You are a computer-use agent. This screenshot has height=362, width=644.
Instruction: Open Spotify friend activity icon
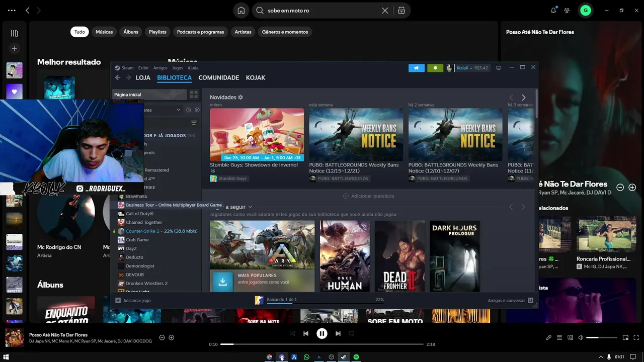pyautogui.click(x=567, y=10)
